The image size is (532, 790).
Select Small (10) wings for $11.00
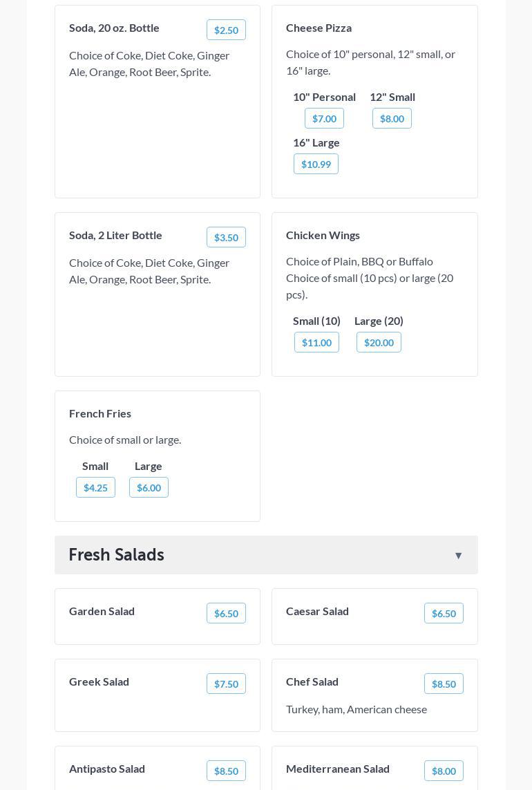(316, 342)
